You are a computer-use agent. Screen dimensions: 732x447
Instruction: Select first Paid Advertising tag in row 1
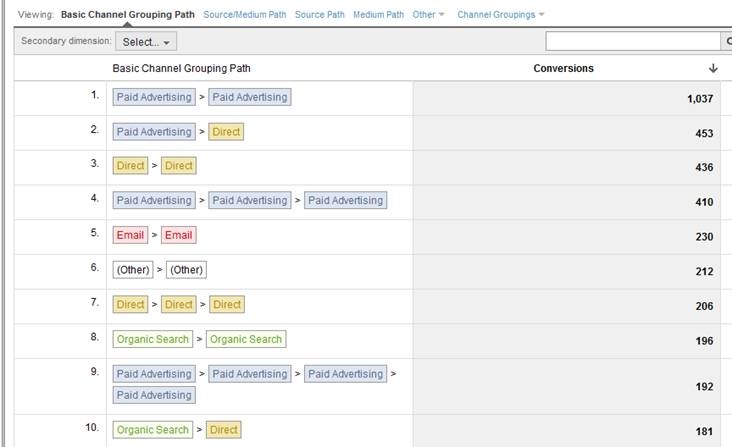tap(153, 97)
